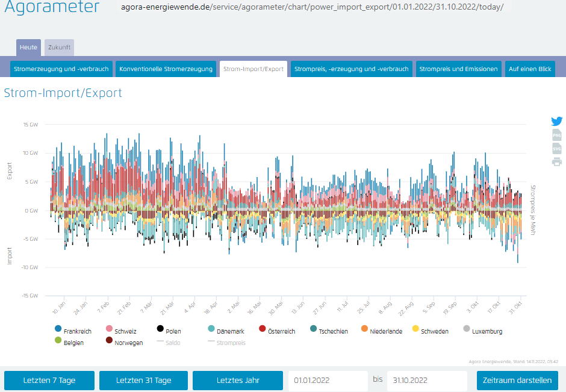The height and width of the screenshot is (392, 566).
Task: Open Konventionelle Stromerzeugung tab
Action: 166,69
